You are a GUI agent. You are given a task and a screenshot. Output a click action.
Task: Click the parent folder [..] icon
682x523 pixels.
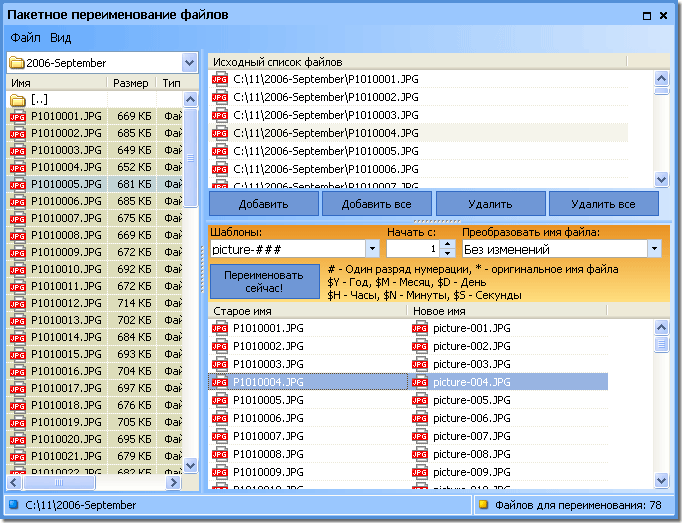coord(17,100)
